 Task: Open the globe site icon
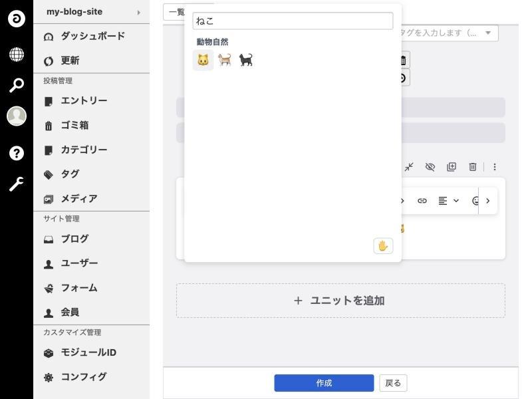pyautogui.click(x=16, y=55)
